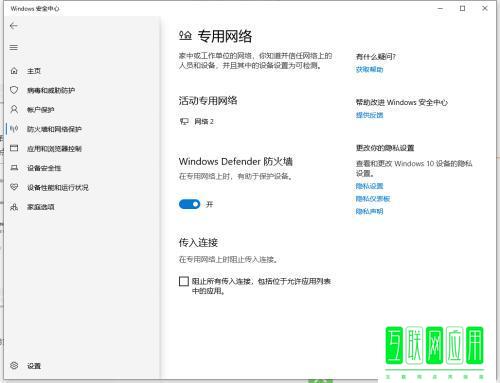The image size is (500, 383).
Task: Open 设置 at the sidebar bottom
Action: tap(34, 366)
